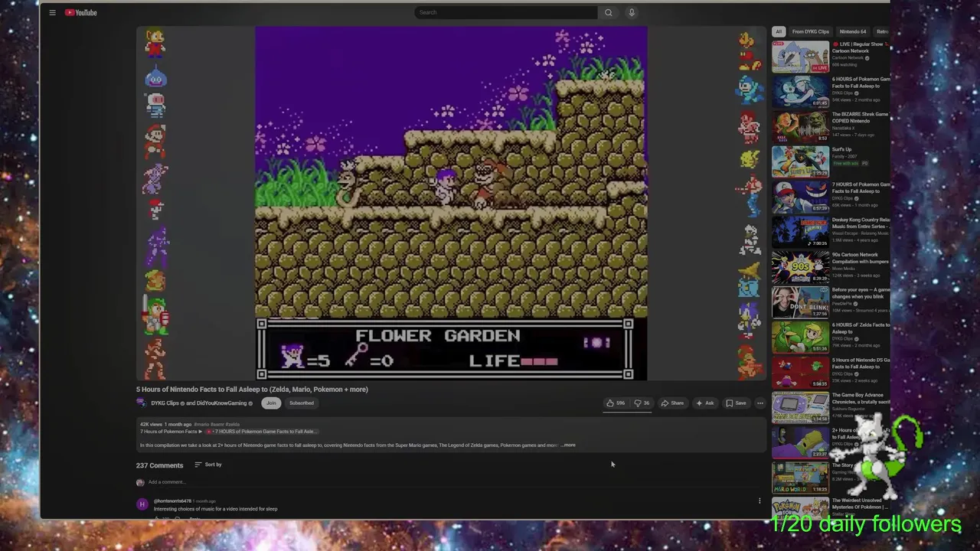Click the Join membership button
This screenshot has width=980, height=551.
[271, 403]
